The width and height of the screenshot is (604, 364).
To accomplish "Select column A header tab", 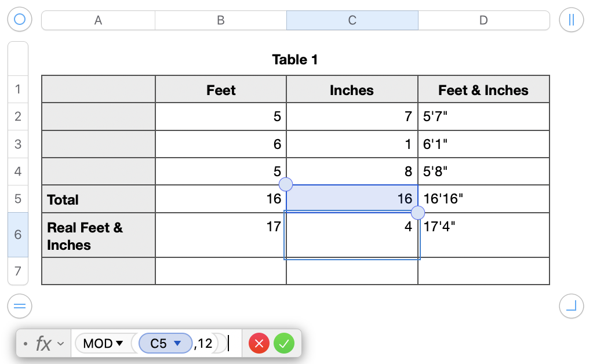I will [98, 20].
